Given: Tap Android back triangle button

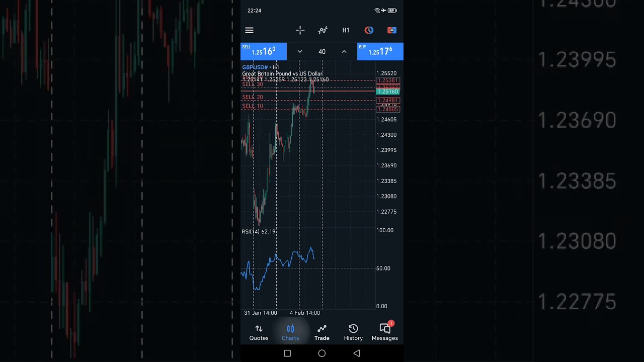Looking at the screenshot, I should 357,353.
